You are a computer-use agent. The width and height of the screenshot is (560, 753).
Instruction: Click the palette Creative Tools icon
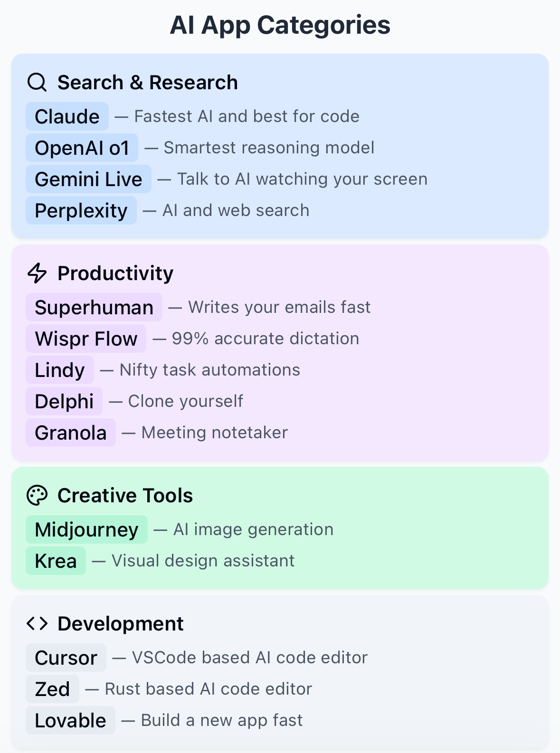pos(37,495)
